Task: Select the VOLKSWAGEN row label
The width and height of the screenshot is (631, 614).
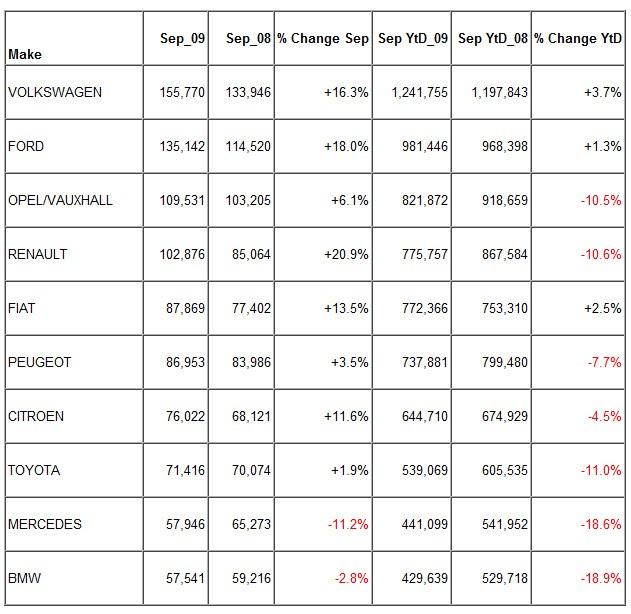Action: pos(54,92)
